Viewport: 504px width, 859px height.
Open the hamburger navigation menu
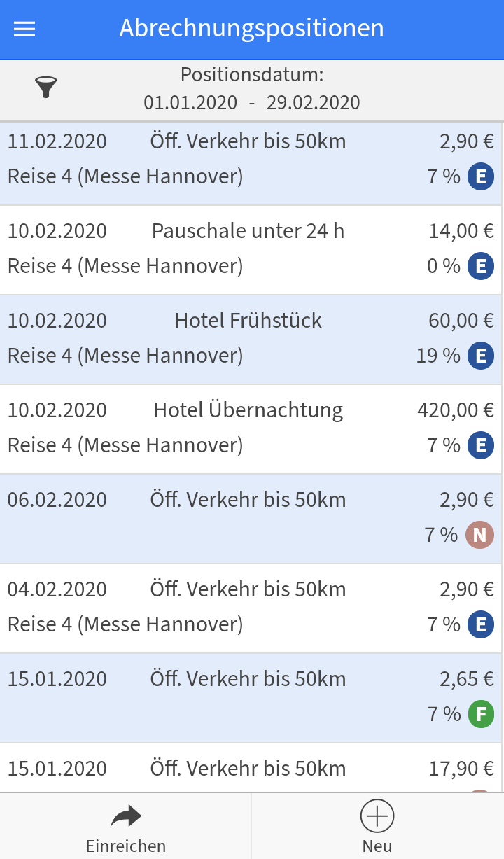[24, 29]
